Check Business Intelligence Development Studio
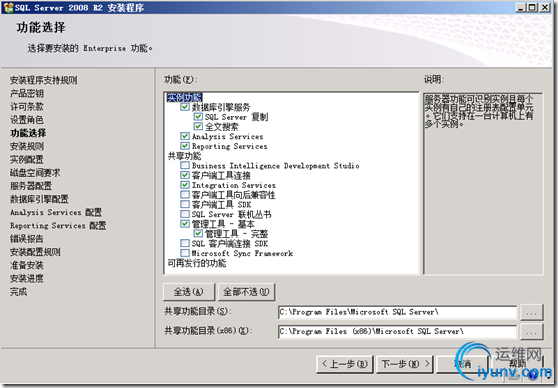The width and height of the screenshot is (558, 388). tap(185, 165)
